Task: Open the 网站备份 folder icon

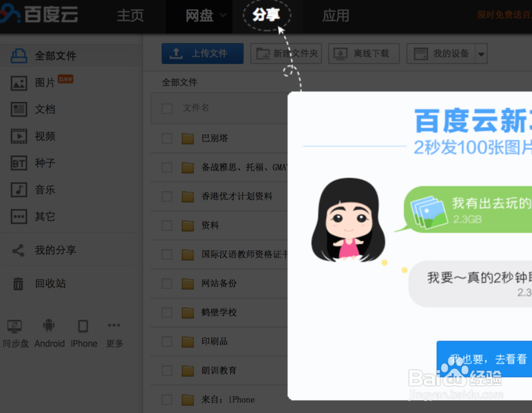Action: coord(188,284)
